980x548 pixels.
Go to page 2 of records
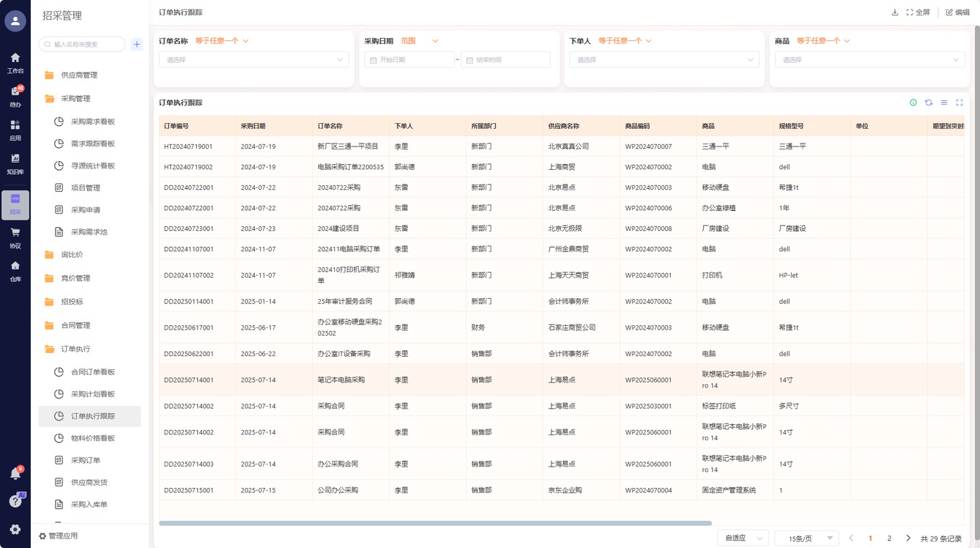889,538
